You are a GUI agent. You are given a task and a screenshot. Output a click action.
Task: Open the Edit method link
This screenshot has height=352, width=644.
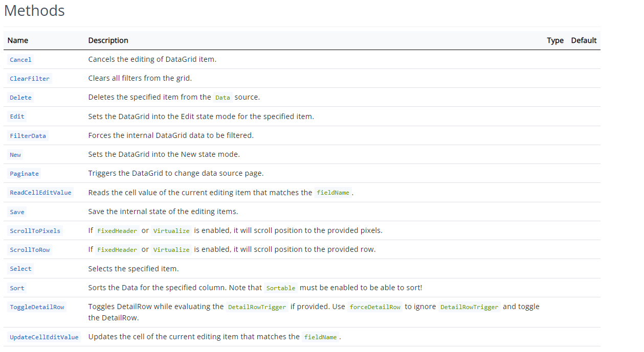pyautogui.click(x=17, y=116)
